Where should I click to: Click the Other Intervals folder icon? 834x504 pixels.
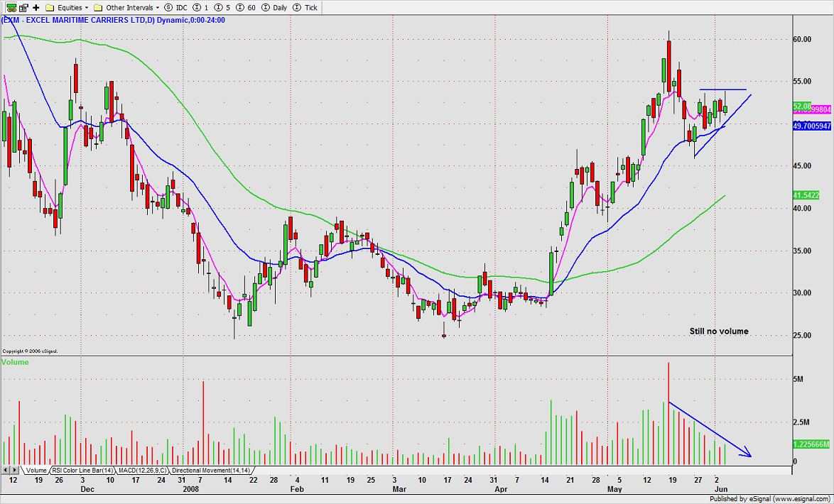(x=99, y=7)
